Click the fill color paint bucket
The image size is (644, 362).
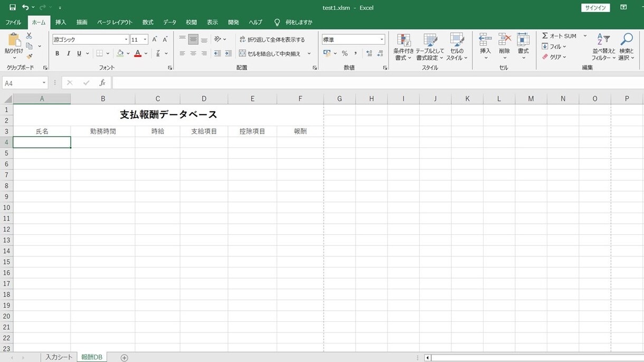pos(120,53)
